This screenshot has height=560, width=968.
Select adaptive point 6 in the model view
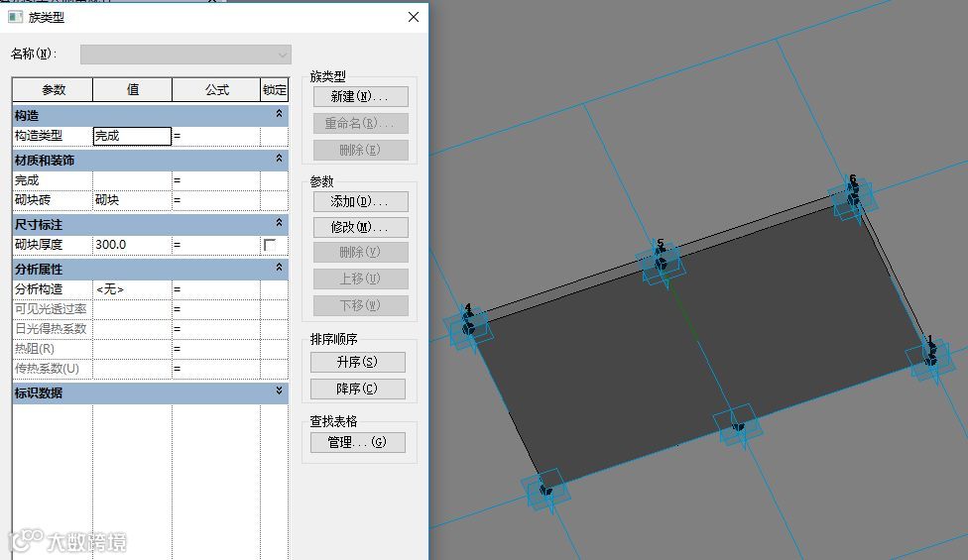pos(854,198)
